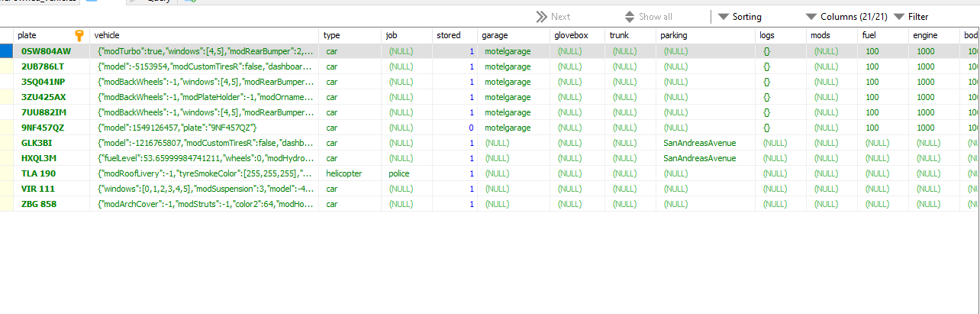
Task: Select plate cell 0SW804AW
Action: click(x=51, y=51)
